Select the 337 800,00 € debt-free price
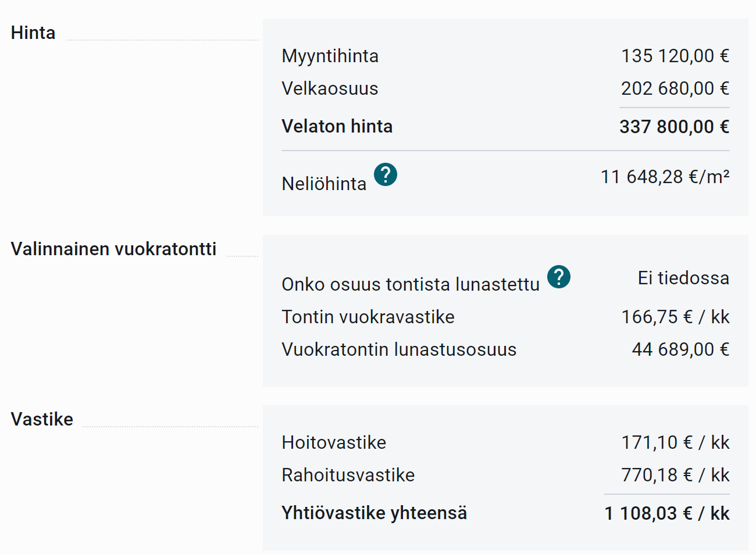756x554 pixels. pos(674,127)
